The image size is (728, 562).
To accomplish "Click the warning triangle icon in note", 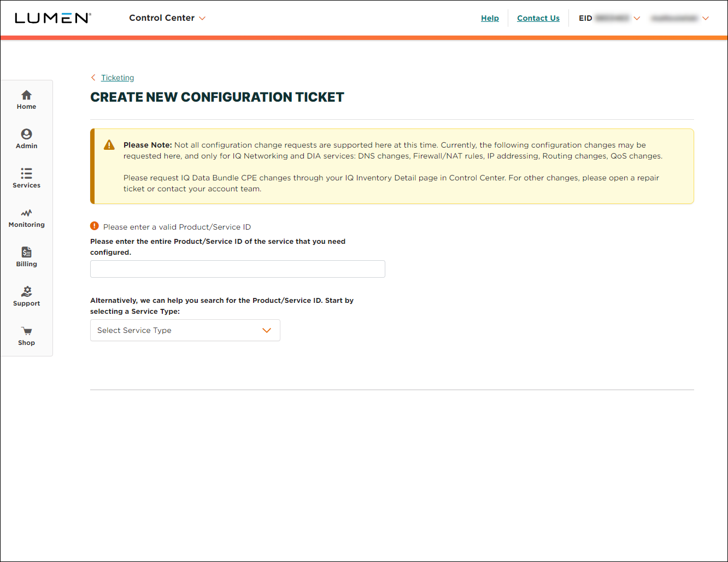I will [x=109, y=145].
